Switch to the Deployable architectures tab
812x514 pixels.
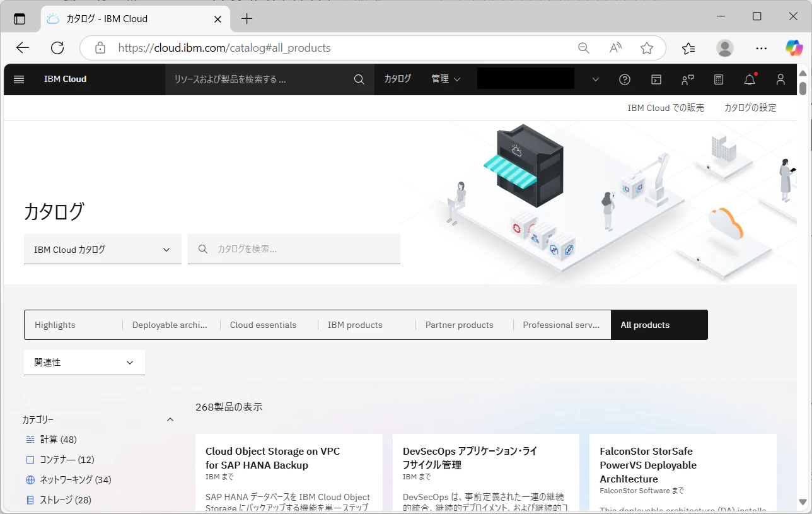pos(171,325)
